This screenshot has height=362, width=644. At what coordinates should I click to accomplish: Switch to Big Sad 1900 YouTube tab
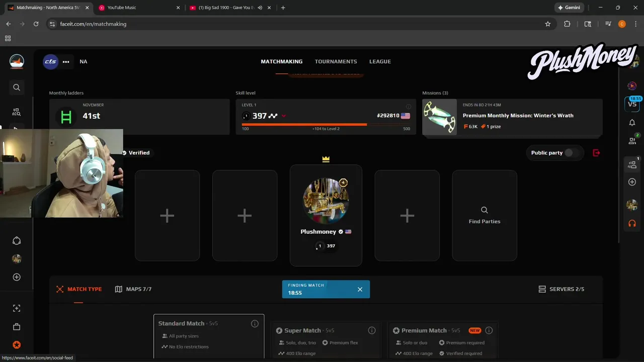tap(230, 8)
